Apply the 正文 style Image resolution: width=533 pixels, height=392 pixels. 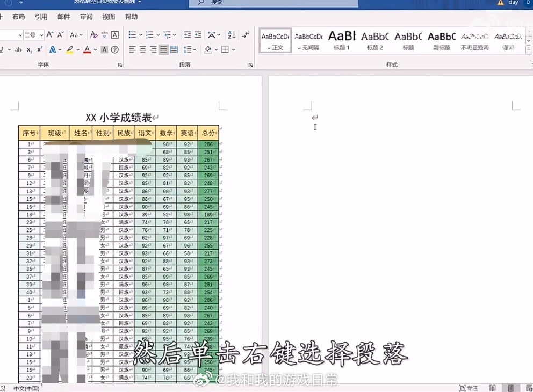click(275, 40)
